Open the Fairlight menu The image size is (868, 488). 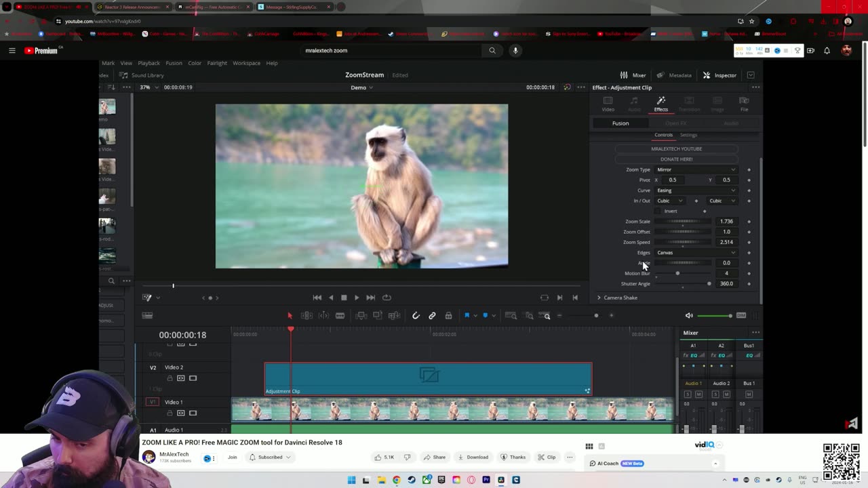(x=217, y=63)
